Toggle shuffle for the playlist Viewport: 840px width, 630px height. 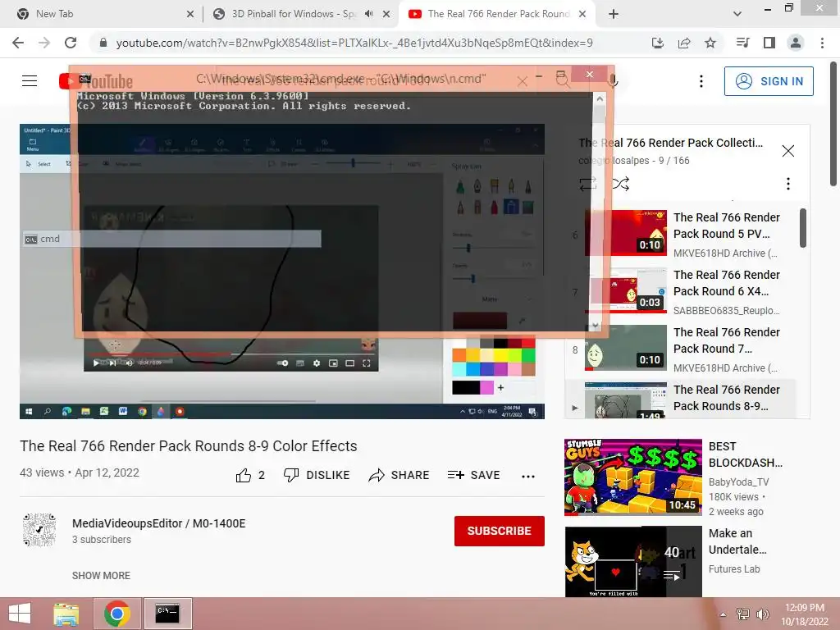621,185
